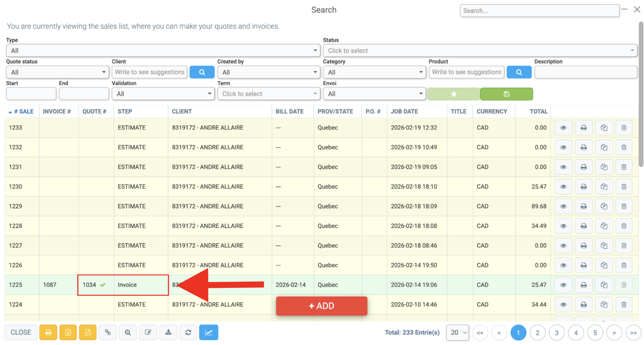
Task: Click the Description input field
Action: [586, 72]
